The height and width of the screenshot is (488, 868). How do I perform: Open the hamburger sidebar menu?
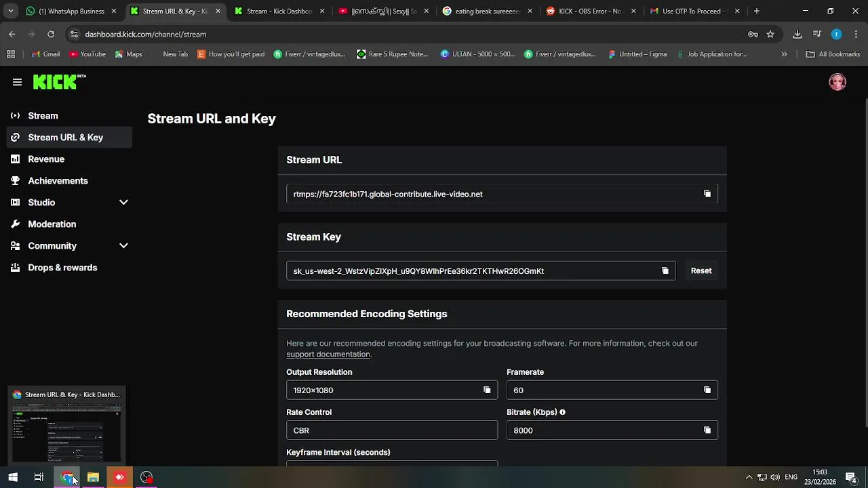[17, 82]
